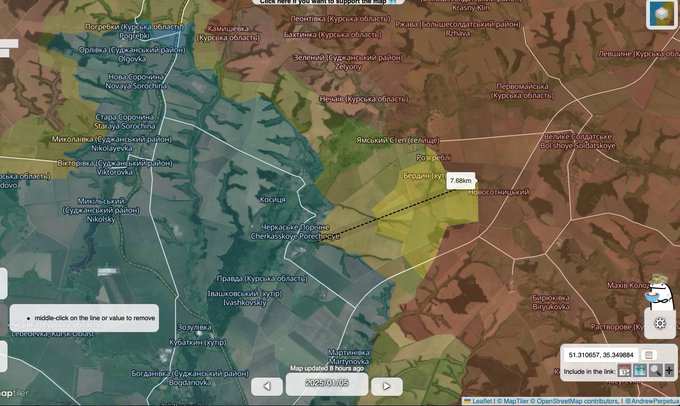Click the Зозулівка label
Screen dimensions: 680x406
[194, 327]
